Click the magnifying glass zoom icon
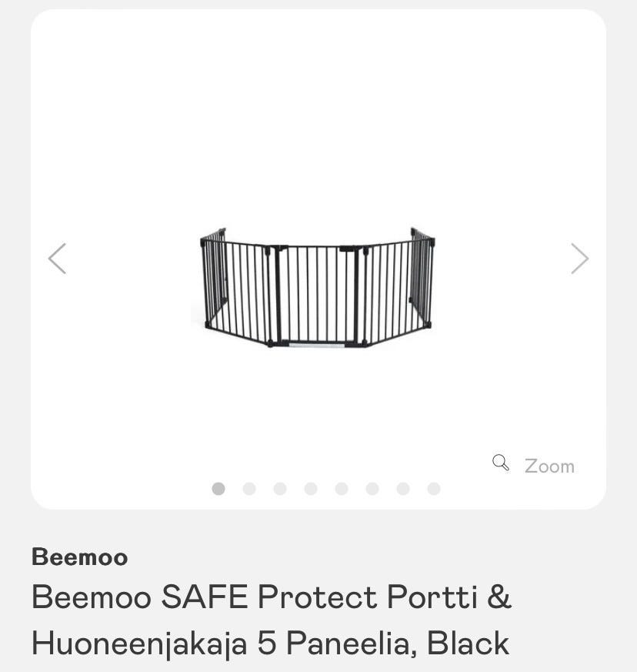Image resolution: width=637 pixels, height=672 pixels. pyautogui.click(x=501, y=463)
